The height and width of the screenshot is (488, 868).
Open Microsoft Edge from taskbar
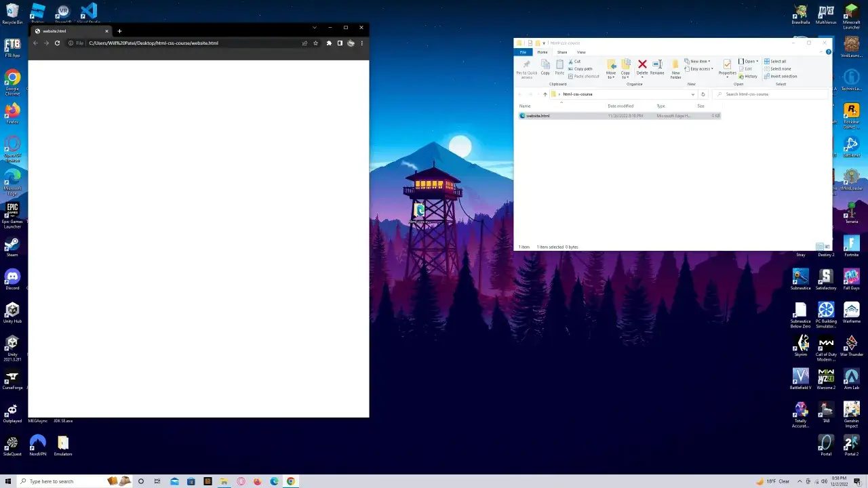click(x=274, y=481)
